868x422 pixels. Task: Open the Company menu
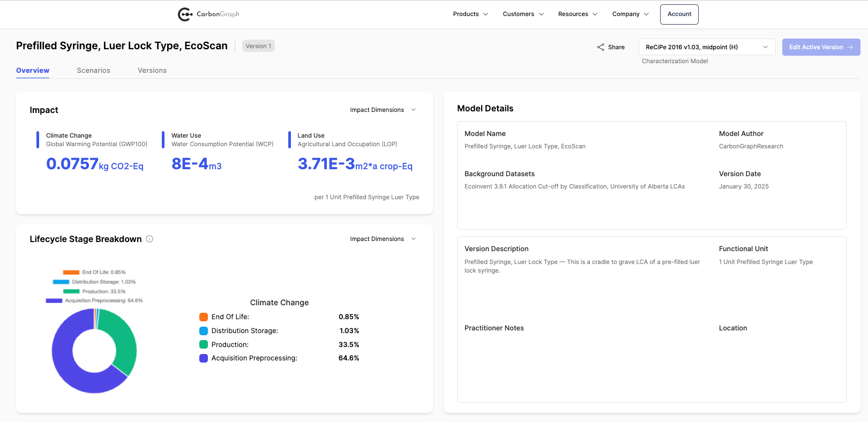(x=630, y=14)
